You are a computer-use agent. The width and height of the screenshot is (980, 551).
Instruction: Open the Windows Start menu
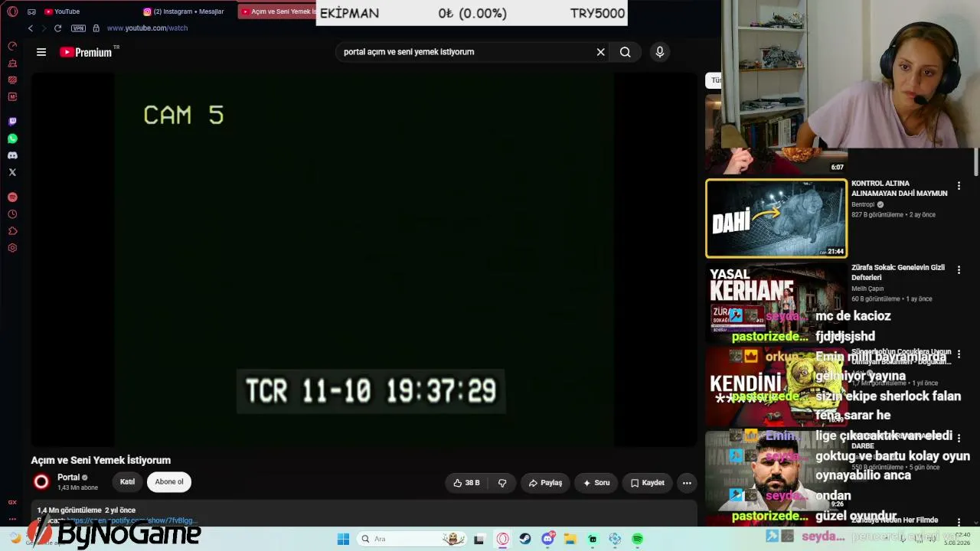tap(343, 540)
